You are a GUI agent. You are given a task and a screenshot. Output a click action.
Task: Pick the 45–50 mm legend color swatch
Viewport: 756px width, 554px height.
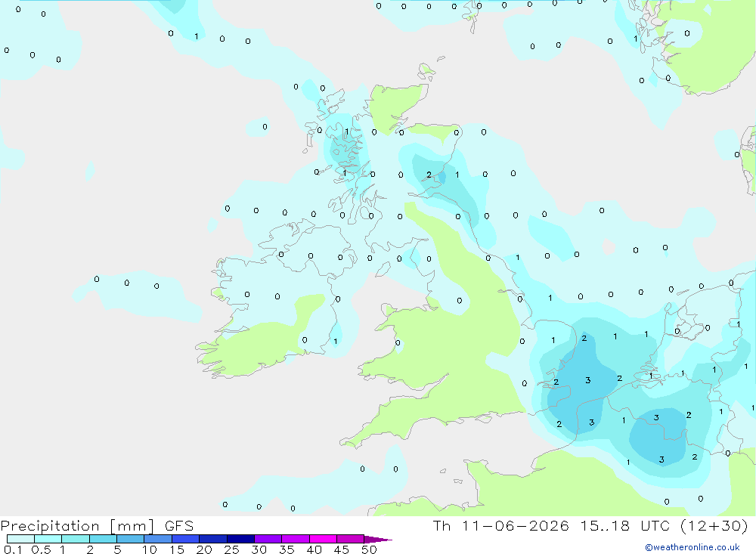(x=350, y=539)
